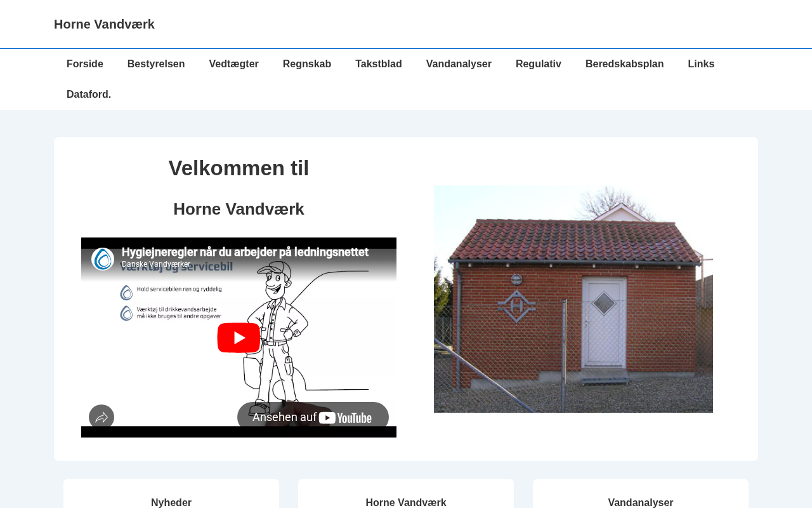The height and width of the screenshot is (508, 812).
Task: Open the Regulativ menu item
Action: pyautogui.click(x=539, y=64)
